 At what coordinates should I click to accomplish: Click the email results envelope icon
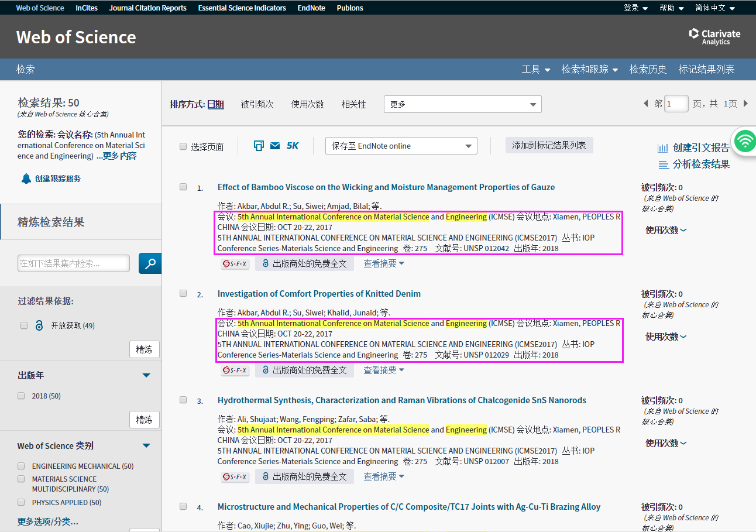275,146
